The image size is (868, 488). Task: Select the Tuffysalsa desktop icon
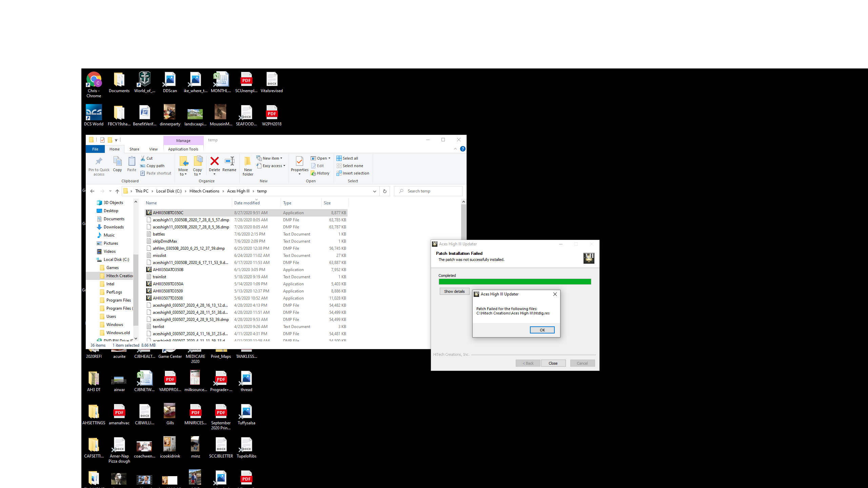pyautogui.click(x=246, y=414)
